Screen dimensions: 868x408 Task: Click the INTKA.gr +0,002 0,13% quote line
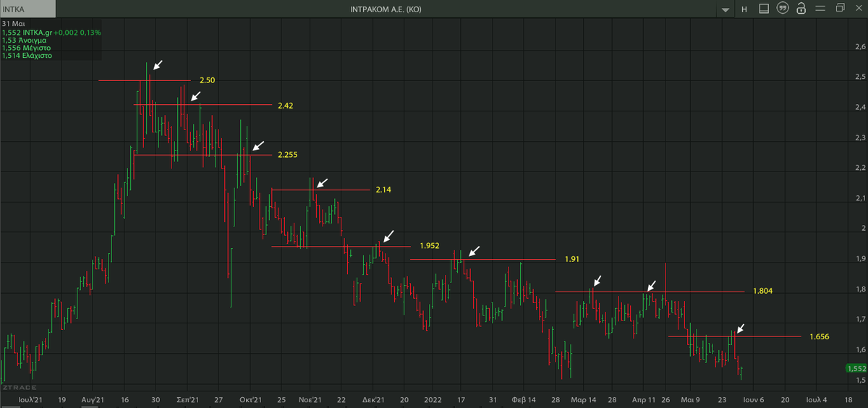coord(51,32)
